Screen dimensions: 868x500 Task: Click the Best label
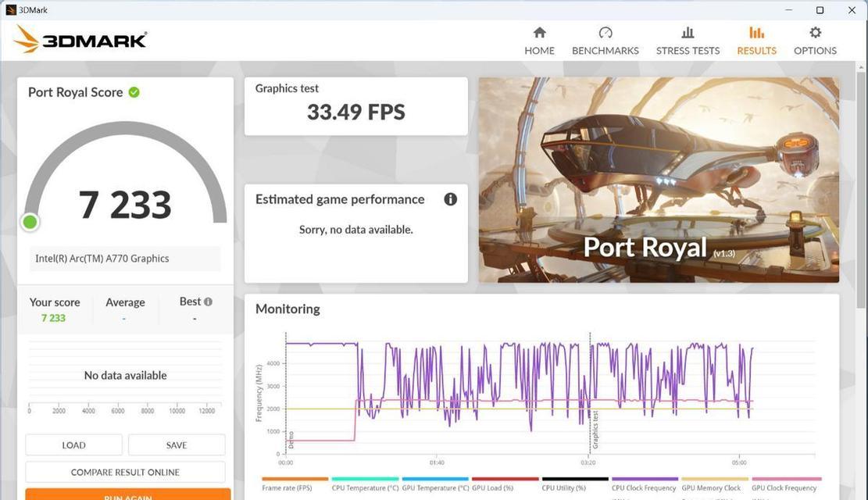(190, 302)
